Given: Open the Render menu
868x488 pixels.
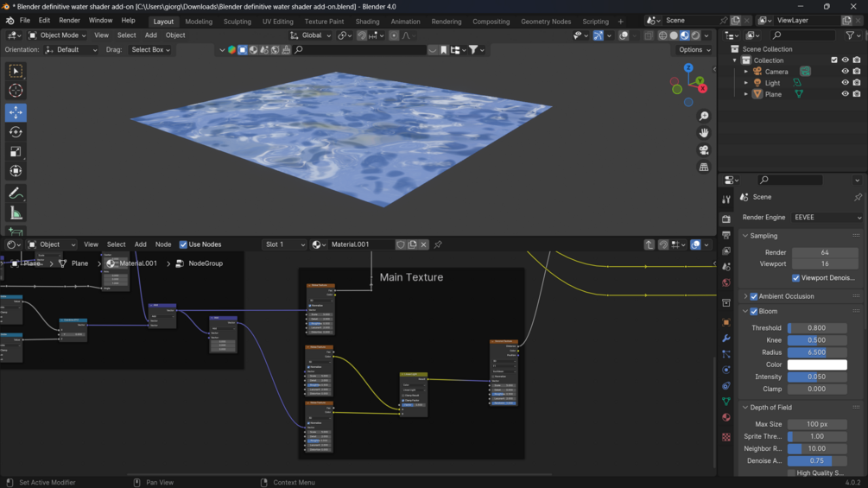Looking at the screenshot, I should [x=69, y=21].
